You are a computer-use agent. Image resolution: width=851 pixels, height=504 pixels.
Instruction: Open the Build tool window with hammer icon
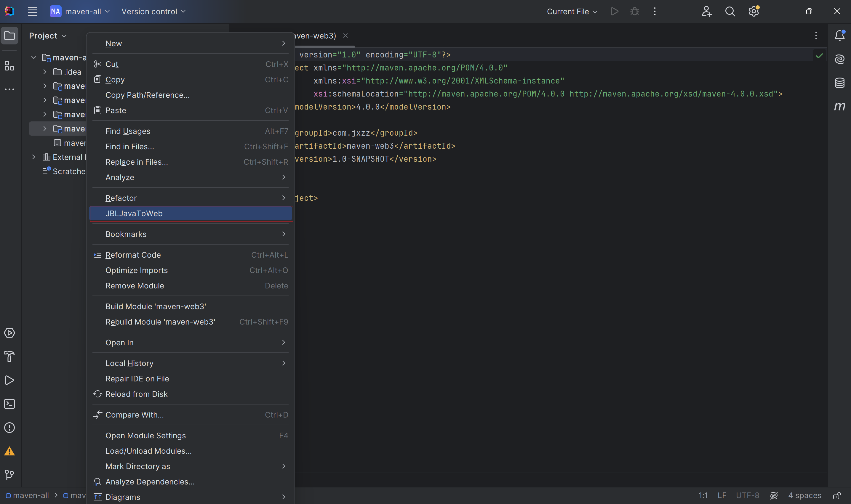pyautogui.click(x=9, y=356)
